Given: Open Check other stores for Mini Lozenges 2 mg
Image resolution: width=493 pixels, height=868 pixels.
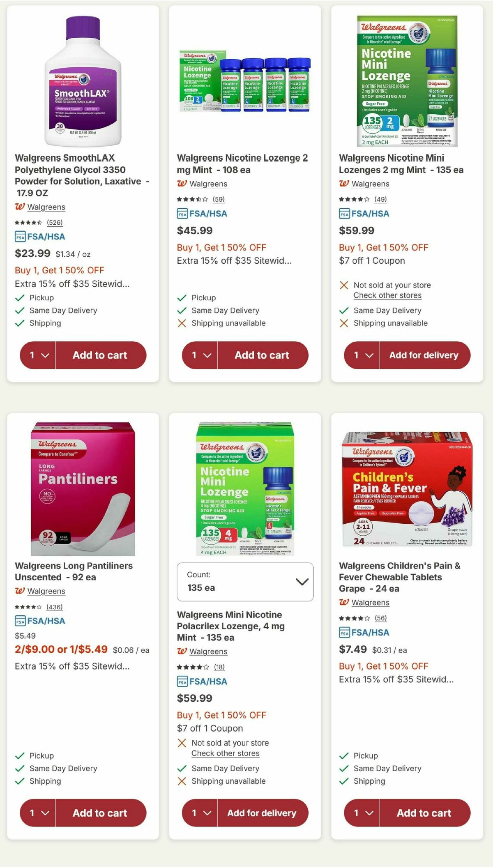Looking at the screenshot, I should tap(387, 295).
